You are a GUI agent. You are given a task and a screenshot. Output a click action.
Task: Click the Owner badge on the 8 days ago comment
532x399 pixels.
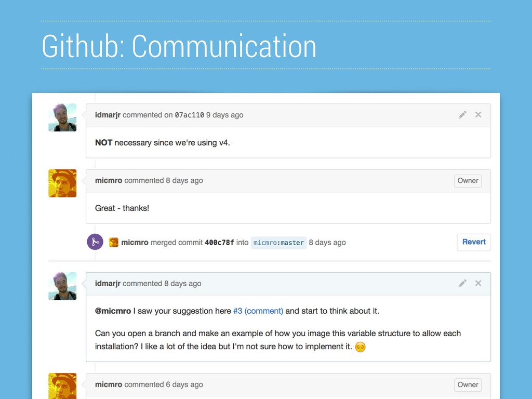click(x=468, y=180)
